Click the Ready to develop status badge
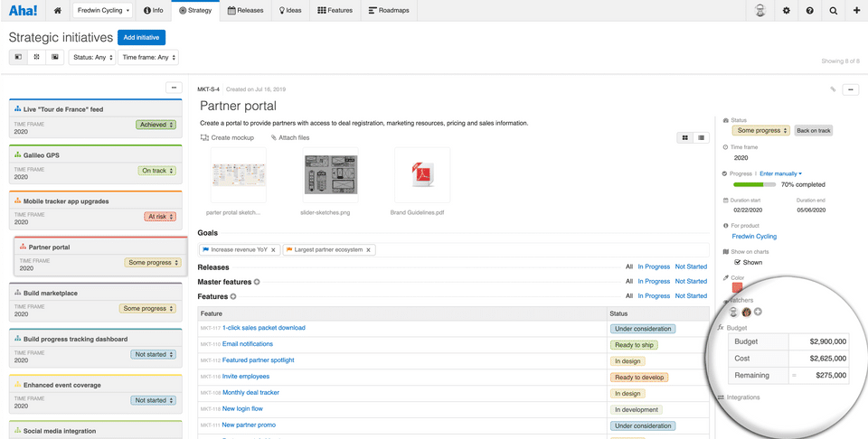 (639, 378)
